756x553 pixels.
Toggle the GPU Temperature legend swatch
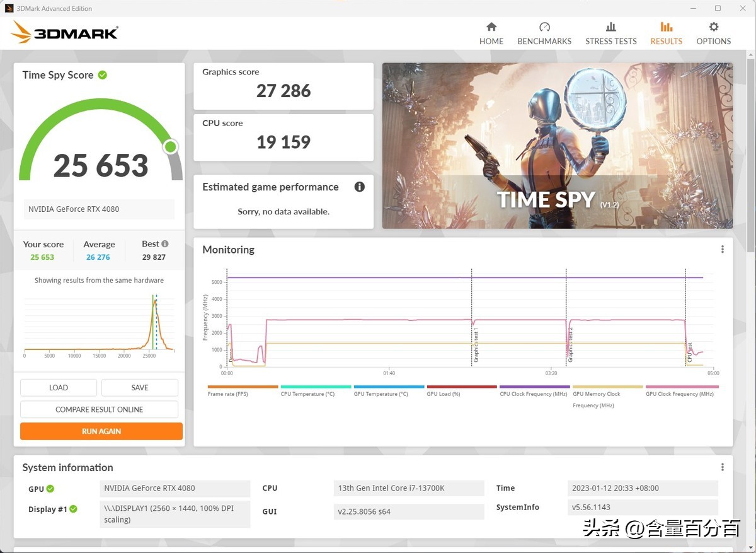[x=389, y=387]
